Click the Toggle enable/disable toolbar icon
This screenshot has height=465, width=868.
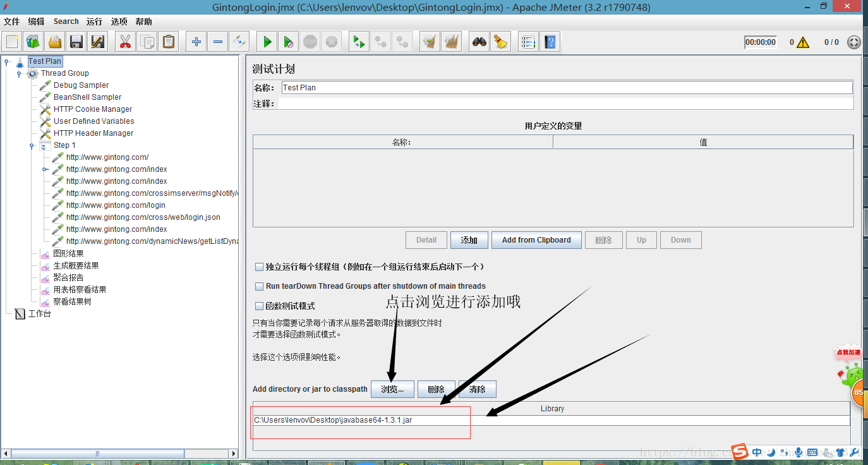(239, 42)
